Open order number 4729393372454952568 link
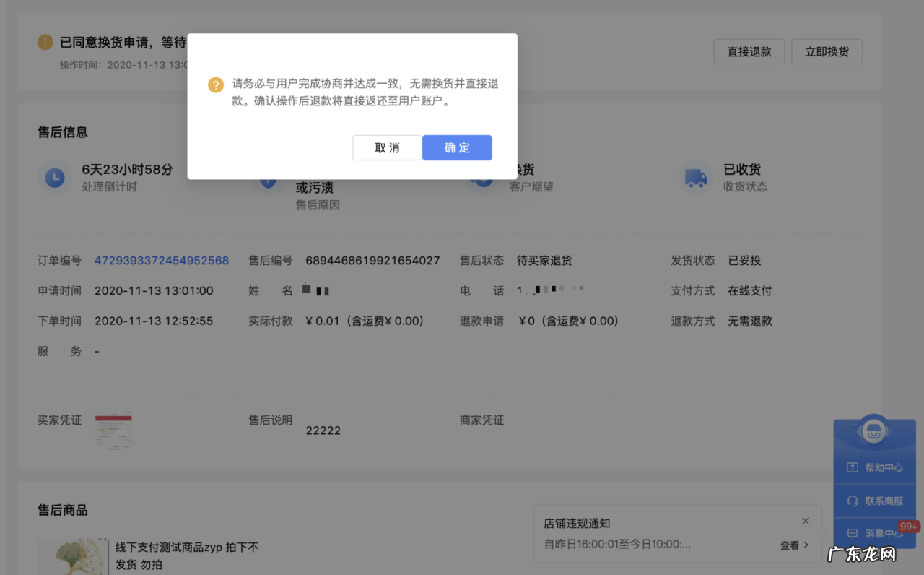The image size is (924, 575). 162,261
